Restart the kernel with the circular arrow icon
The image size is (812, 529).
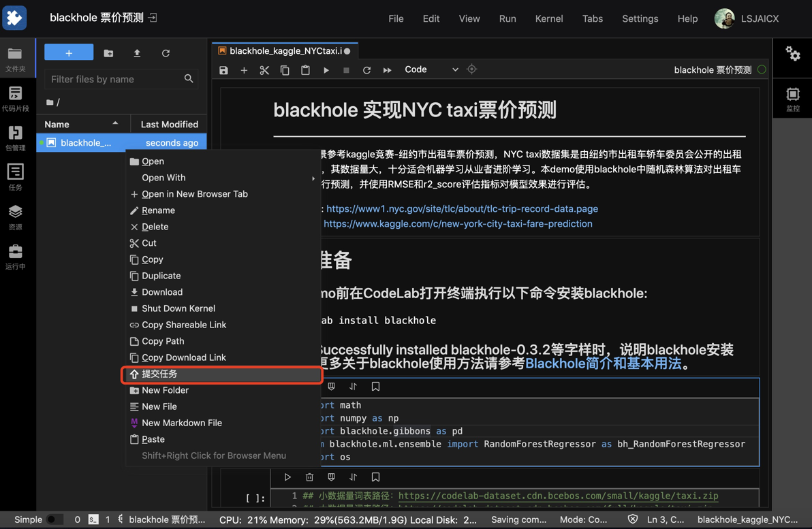pos(366,70)
